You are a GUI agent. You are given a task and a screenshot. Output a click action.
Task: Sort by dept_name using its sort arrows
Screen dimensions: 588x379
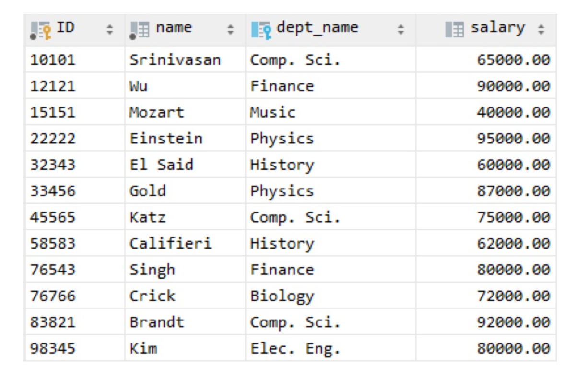pos(400,30)
